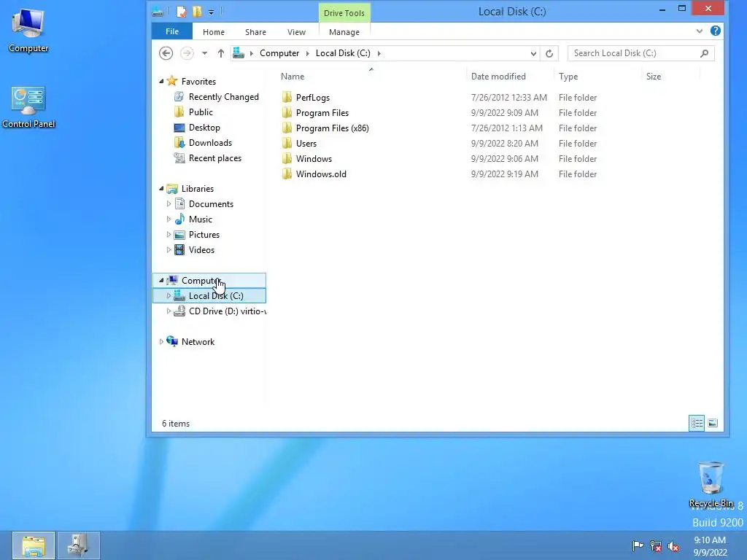Click the New folder quick access icon
The height and width of the screenshot is (560, 747).
coord(196,12)
